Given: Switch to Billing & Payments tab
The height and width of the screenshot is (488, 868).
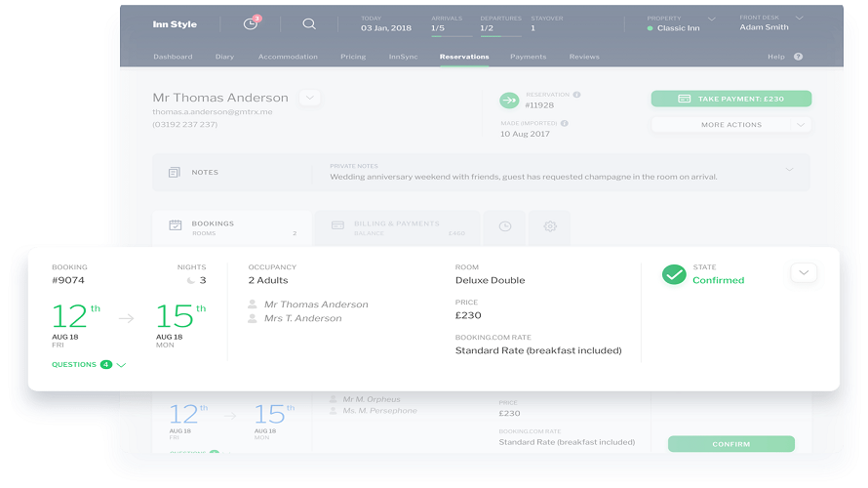Looking at the screenshot, I should (x=398, y=227).
